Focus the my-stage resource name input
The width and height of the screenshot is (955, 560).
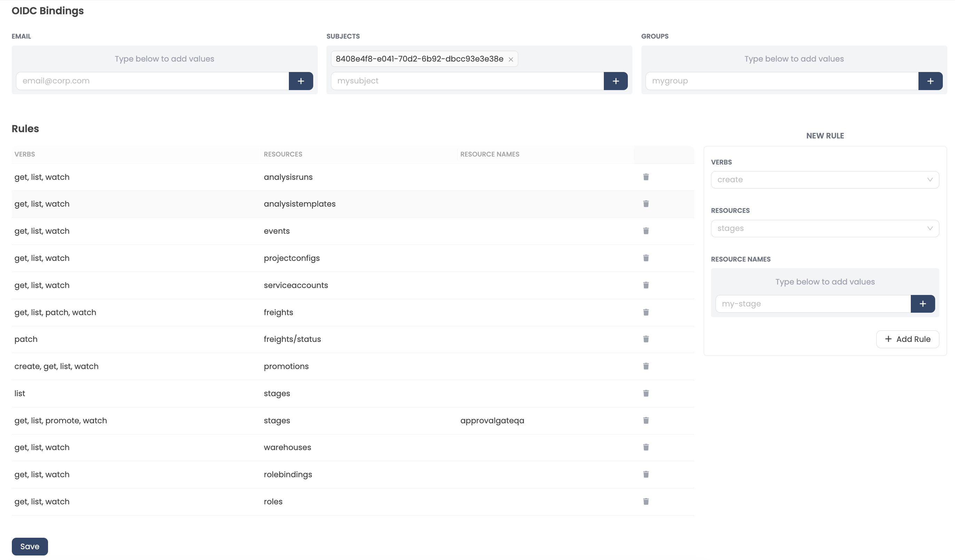point(813,304)
